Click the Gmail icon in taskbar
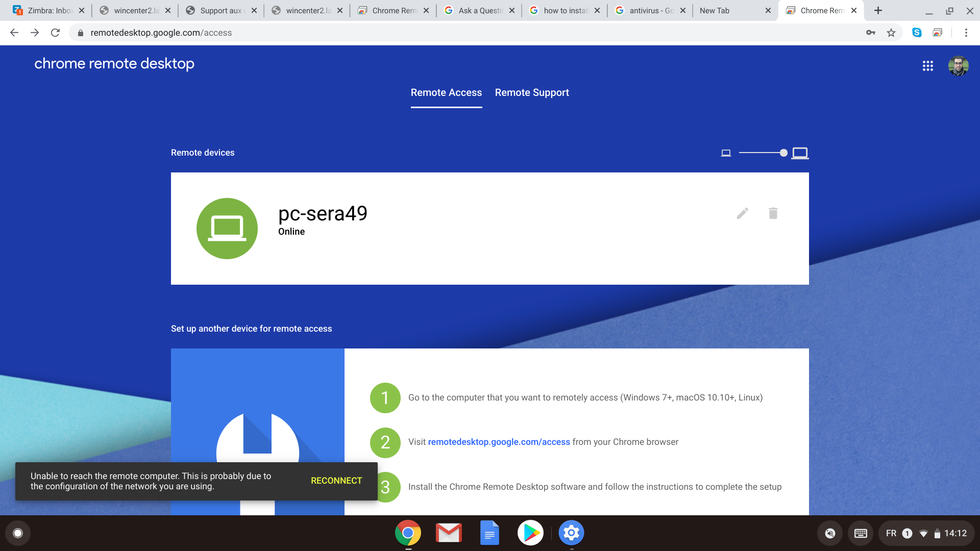The image size is (980, 551). click(x=448, y=533)
